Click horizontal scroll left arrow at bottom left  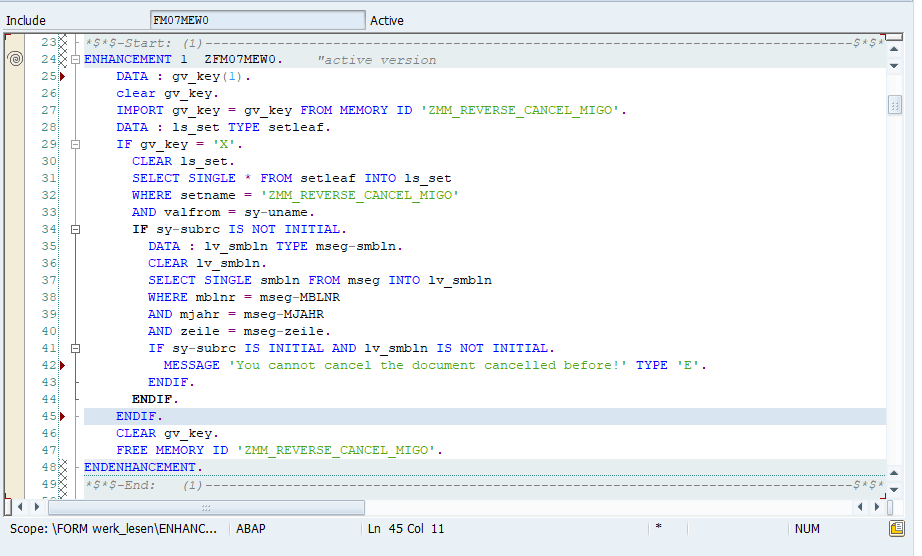point(21,506)
